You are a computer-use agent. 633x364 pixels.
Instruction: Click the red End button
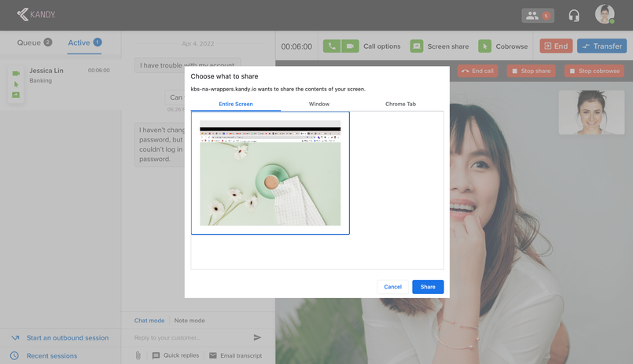coord(556,46)
